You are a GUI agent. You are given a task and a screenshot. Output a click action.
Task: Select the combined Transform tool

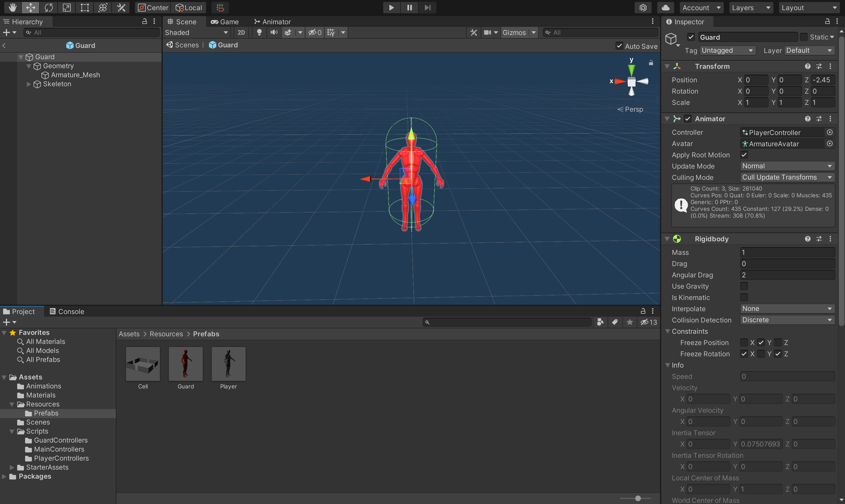[103, 8]
